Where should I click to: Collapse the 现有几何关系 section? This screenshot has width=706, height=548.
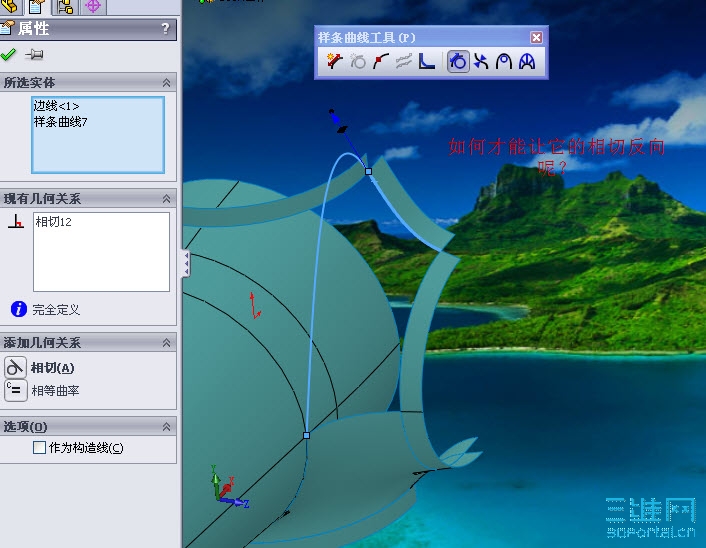[166, 199]
